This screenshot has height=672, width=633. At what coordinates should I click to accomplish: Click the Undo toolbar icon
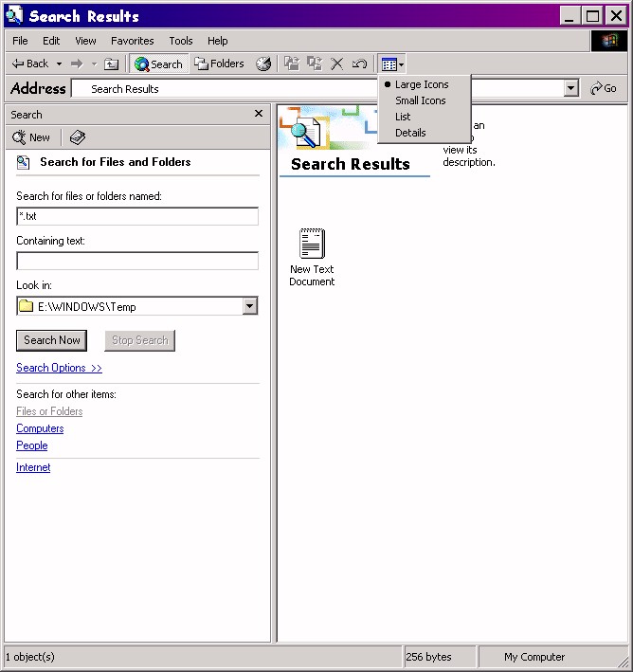click(359, 64)
